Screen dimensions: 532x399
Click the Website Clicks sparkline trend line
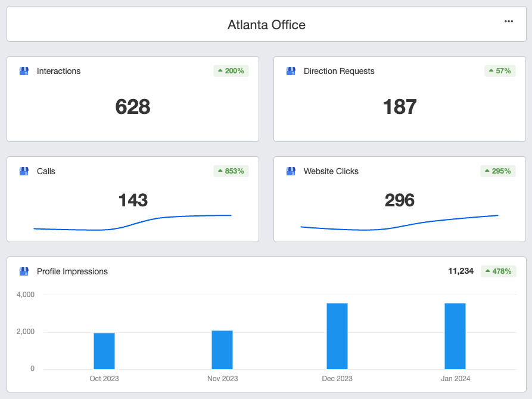399,223
